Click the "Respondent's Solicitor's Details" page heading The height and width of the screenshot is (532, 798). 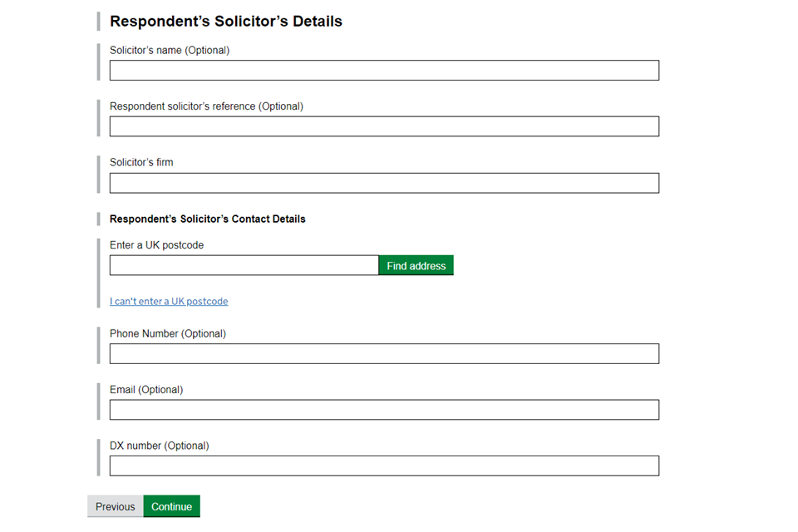(x=226, y=22)
